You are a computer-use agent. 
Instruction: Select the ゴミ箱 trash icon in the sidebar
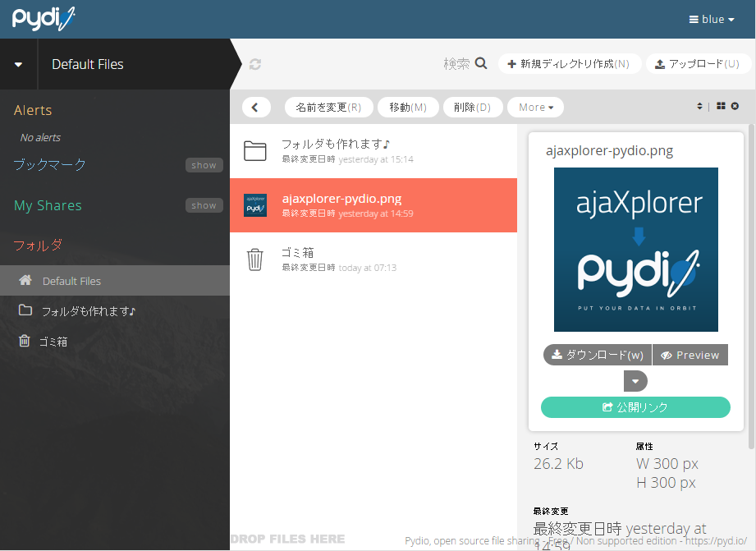pos(24,341)
